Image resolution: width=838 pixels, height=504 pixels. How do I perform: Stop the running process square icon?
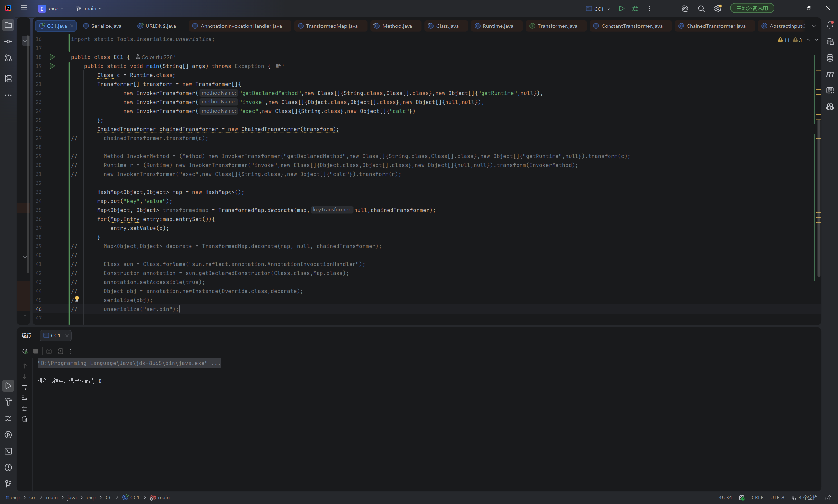[36, 351]
